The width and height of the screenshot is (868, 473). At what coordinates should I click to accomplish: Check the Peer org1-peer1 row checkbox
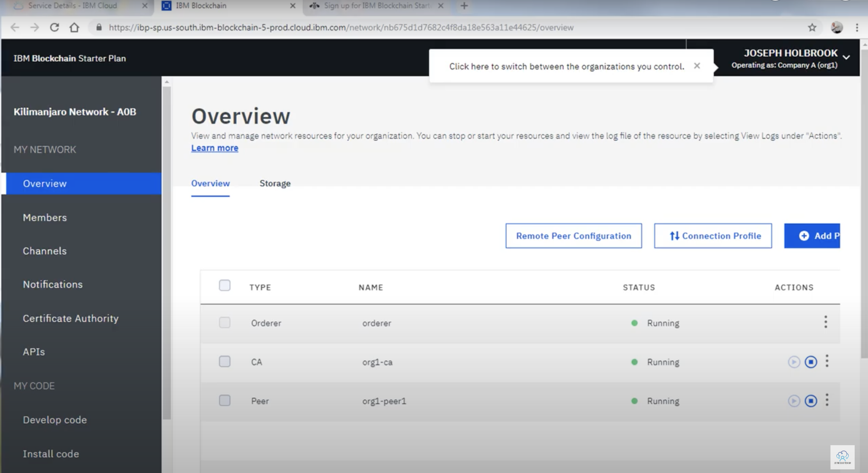(225, 401)
